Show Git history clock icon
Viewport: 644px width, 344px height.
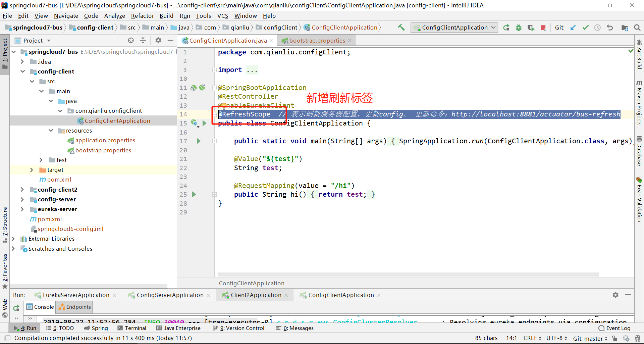597,28
